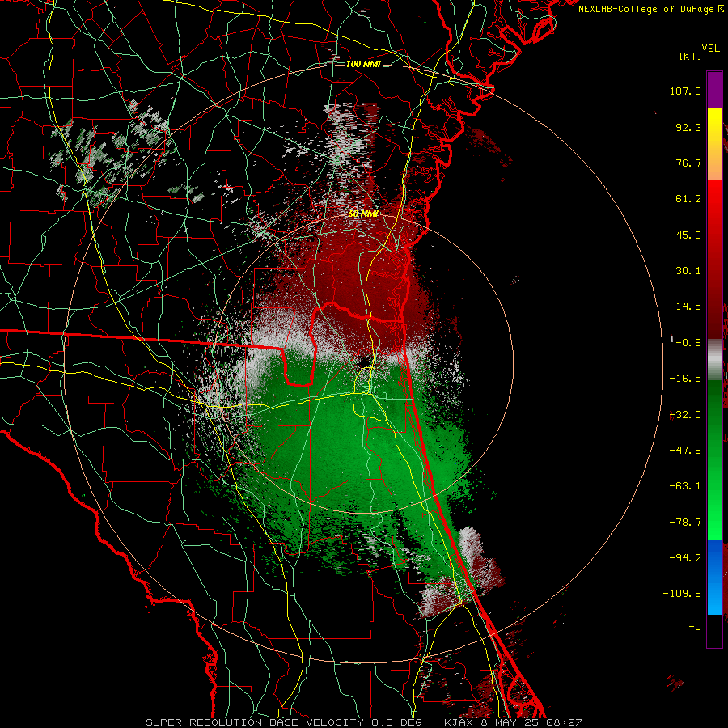The width and height of the screenshot is (728, 728).
Task: Click the [KT] units label
Action: click(x=691, y=57)
